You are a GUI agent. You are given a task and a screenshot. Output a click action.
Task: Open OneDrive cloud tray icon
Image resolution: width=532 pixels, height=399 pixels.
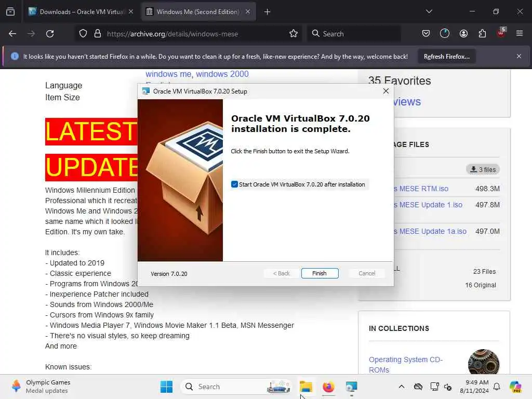point(418,387)
